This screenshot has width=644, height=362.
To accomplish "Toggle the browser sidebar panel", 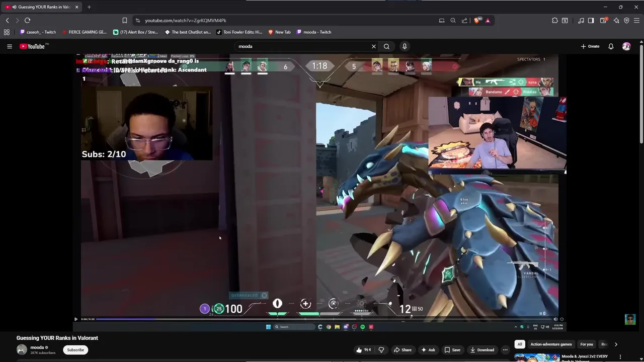I will tap(591, 21).
